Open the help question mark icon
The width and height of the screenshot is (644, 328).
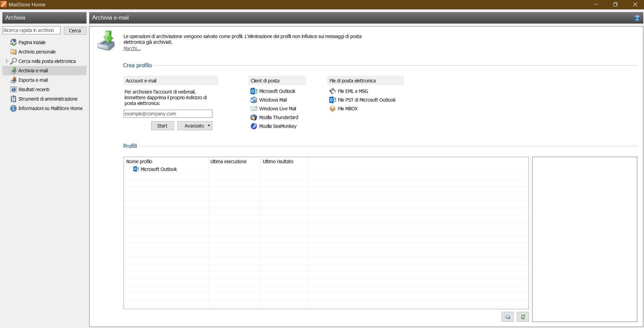coord(637,18)
